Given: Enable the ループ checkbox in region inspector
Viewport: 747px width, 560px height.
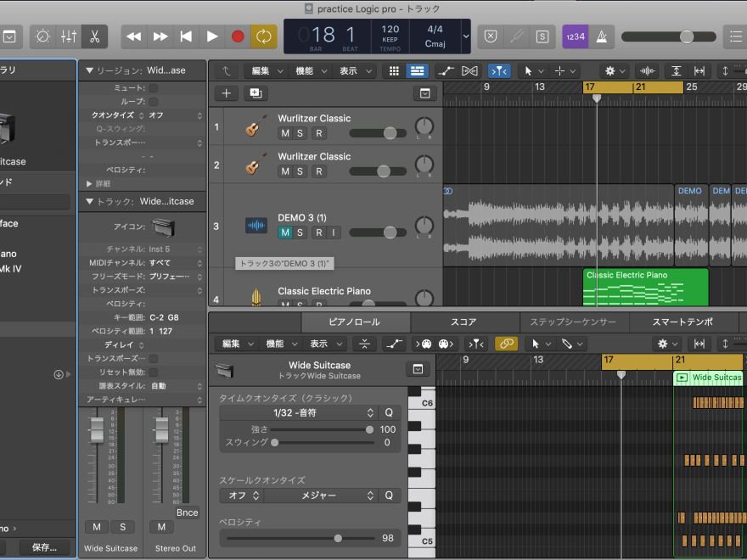Looking at the screenshot, I should click(x=154, y=102).
